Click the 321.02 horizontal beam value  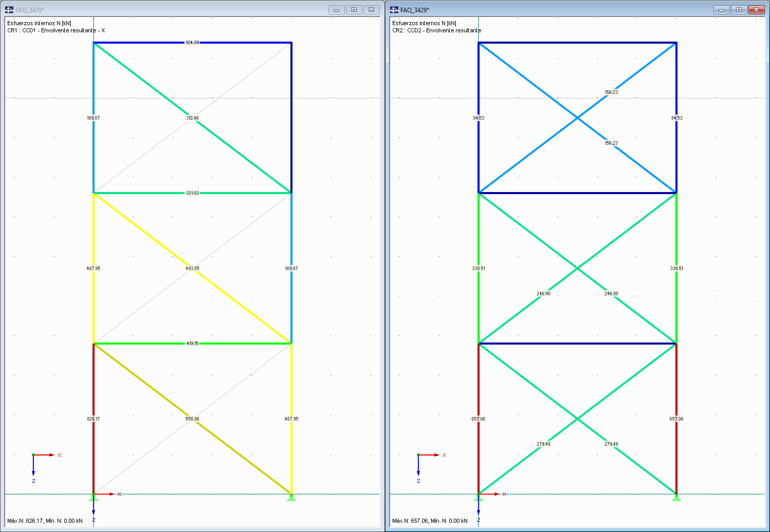(192, 193)
